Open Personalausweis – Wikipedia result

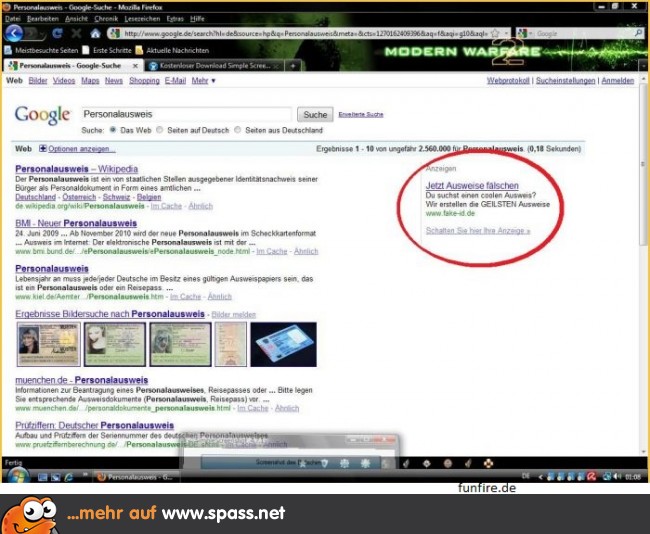tap(77, 169)
